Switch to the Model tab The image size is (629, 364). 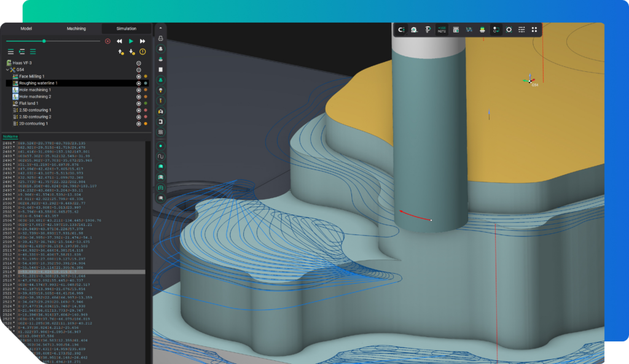coord(26,28)
